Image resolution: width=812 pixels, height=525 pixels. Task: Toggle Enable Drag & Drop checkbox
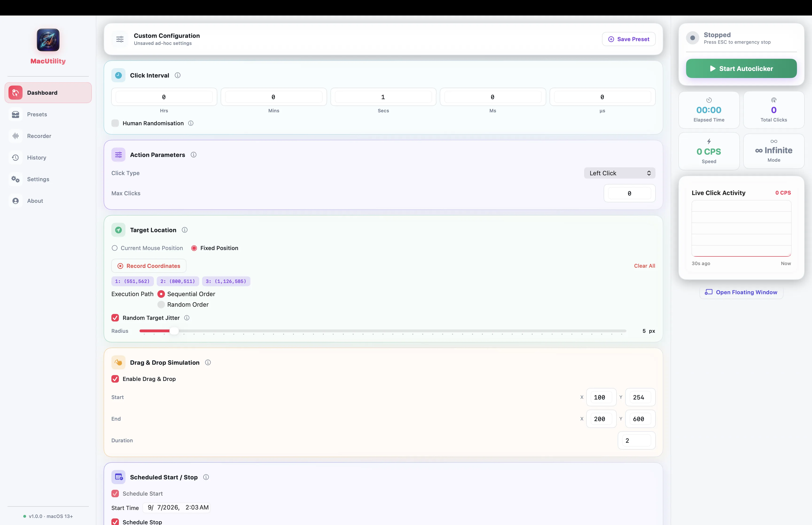point(115,379)
